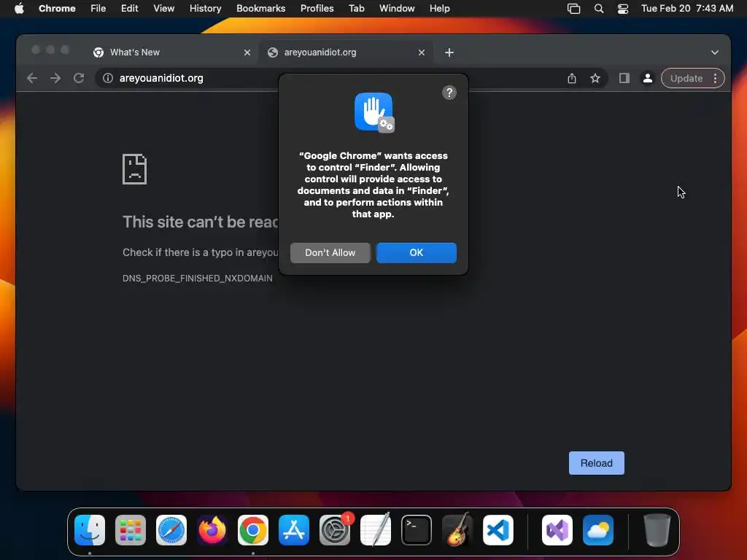Open Control Center in menu bar
Image resolution: width=747 pixels, height=560 pixels.
click(x=623, y=9)
